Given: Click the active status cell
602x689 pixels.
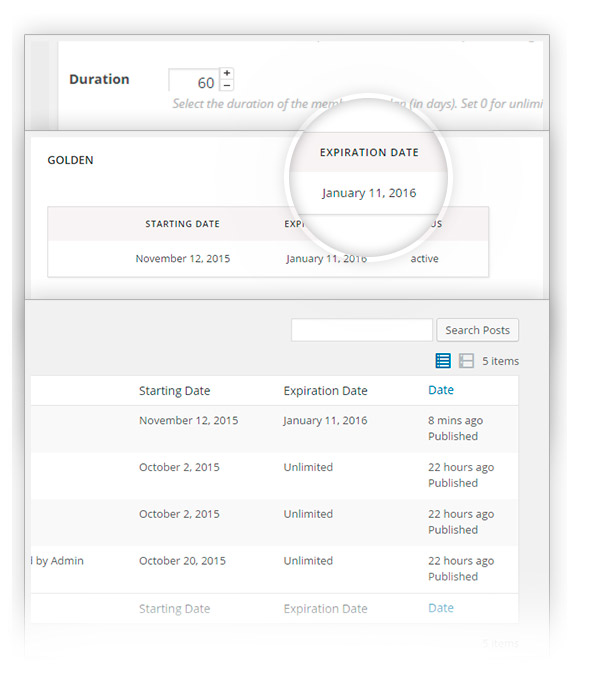Looking at the screenshot, I should point(424,258).
